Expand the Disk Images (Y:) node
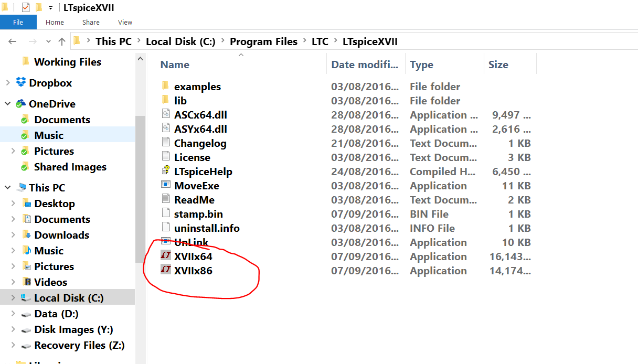 click(x=14, y=329)
